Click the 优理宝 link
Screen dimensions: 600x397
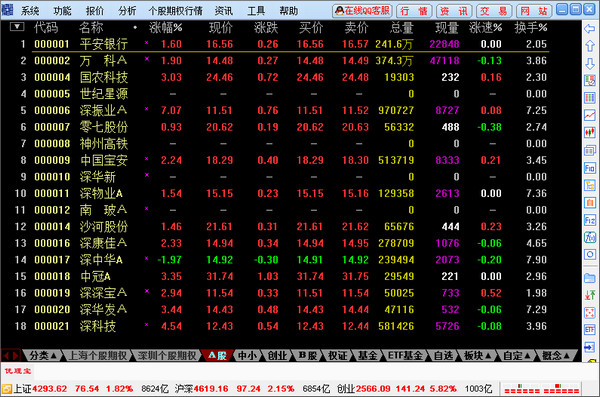click(18, 371)
